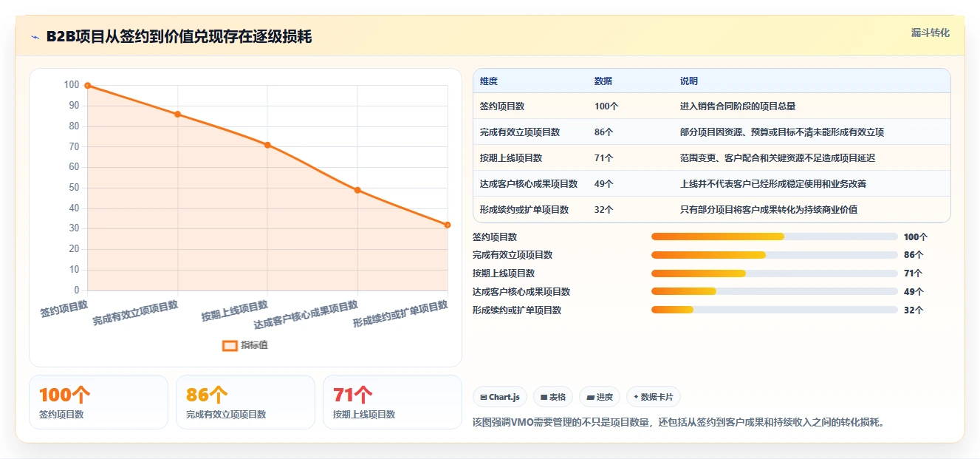
Task: Click the 指标值 legend label
Action: [x=254, y=345]
